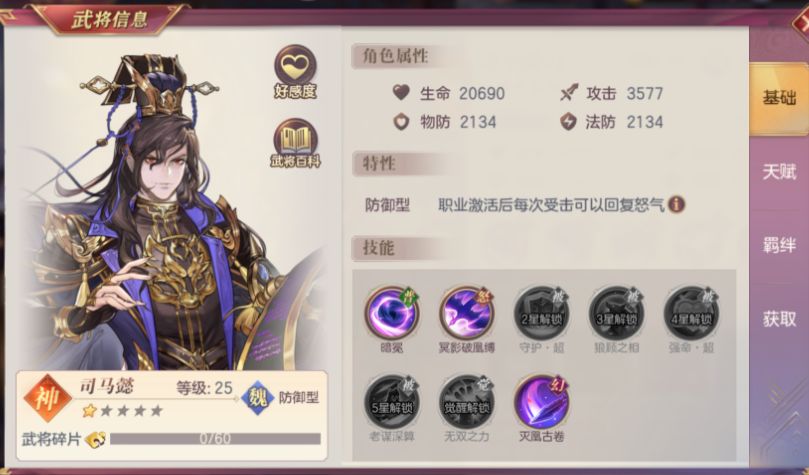Click the 0/60 fragment progress bar
Viewport: 809px width, 475px height.
pos(215,439)
